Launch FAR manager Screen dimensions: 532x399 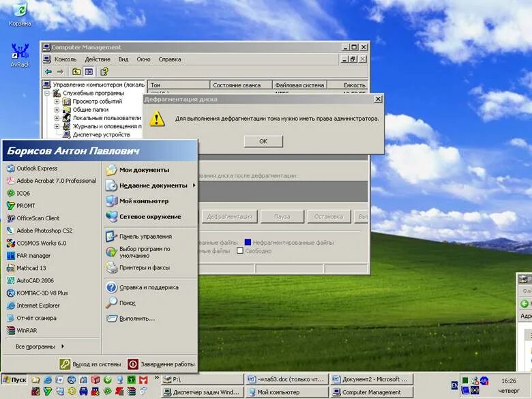click(29, 256)
